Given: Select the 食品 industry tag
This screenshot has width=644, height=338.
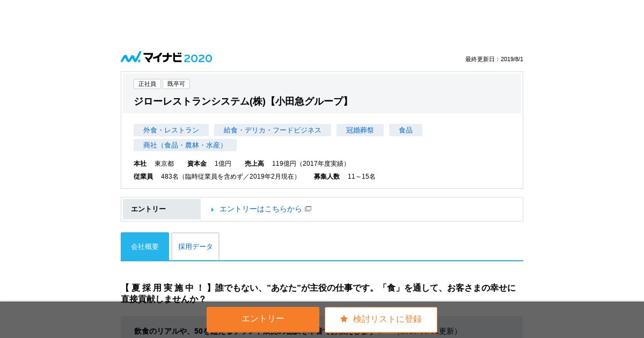Looking at the screenshot, I should 406,130.
